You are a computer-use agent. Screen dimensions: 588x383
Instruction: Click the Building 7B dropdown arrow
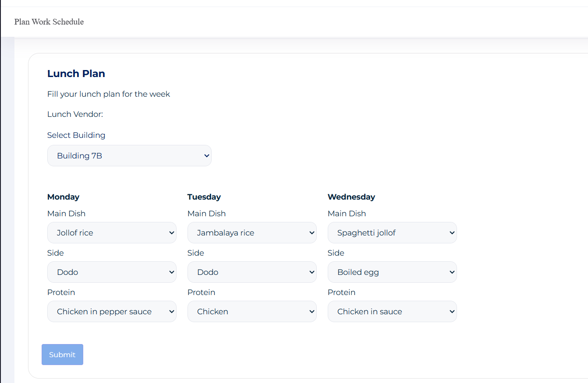207,156
